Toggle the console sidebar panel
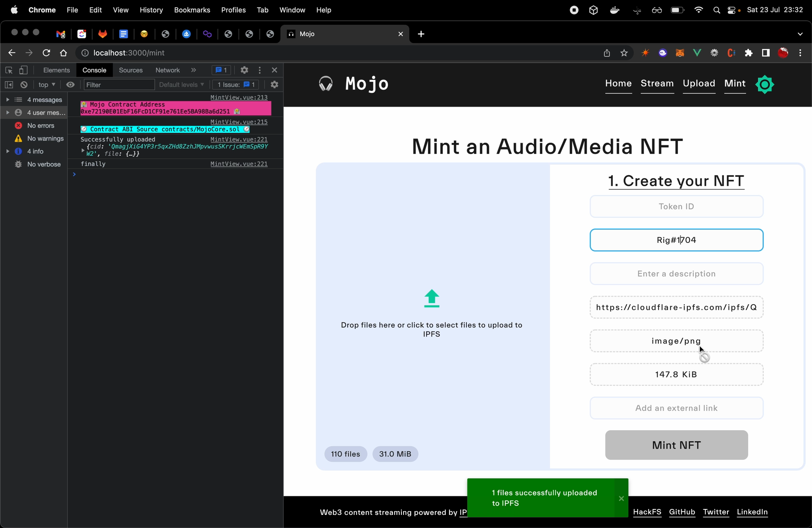The height and width of the screenshot is (528, 812). 9,85
